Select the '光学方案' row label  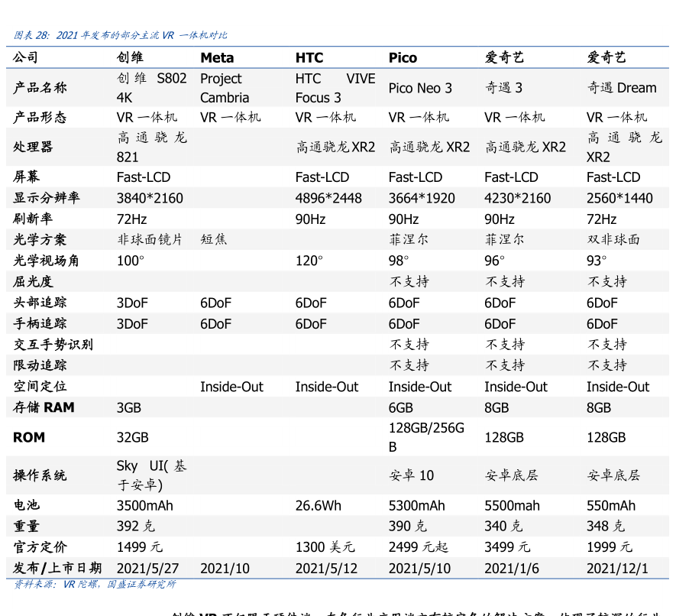40,240
